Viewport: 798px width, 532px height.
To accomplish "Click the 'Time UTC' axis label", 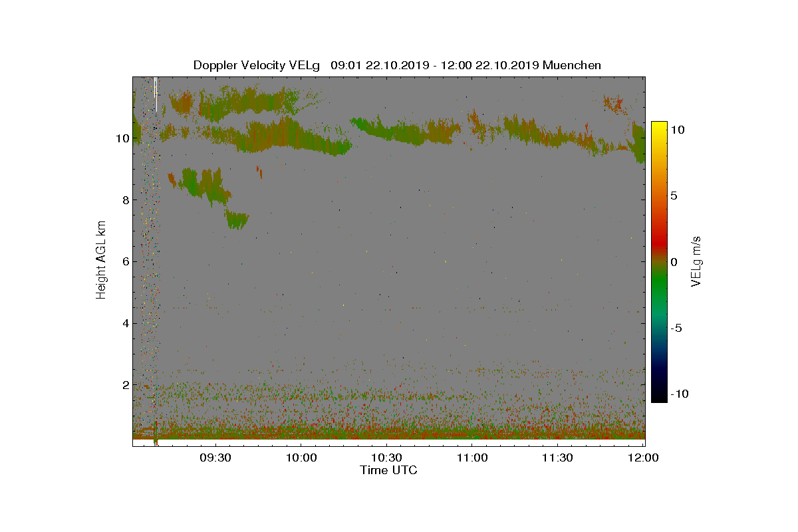I will point(389,470).
